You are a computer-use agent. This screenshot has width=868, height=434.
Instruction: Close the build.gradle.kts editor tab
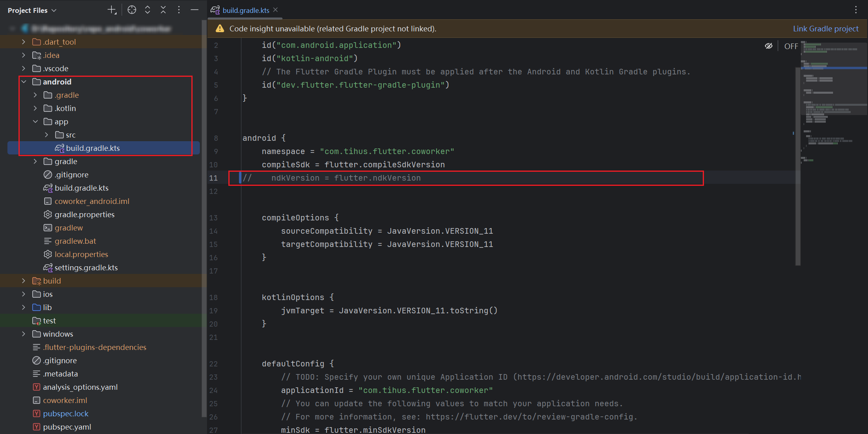click(275, 10)
